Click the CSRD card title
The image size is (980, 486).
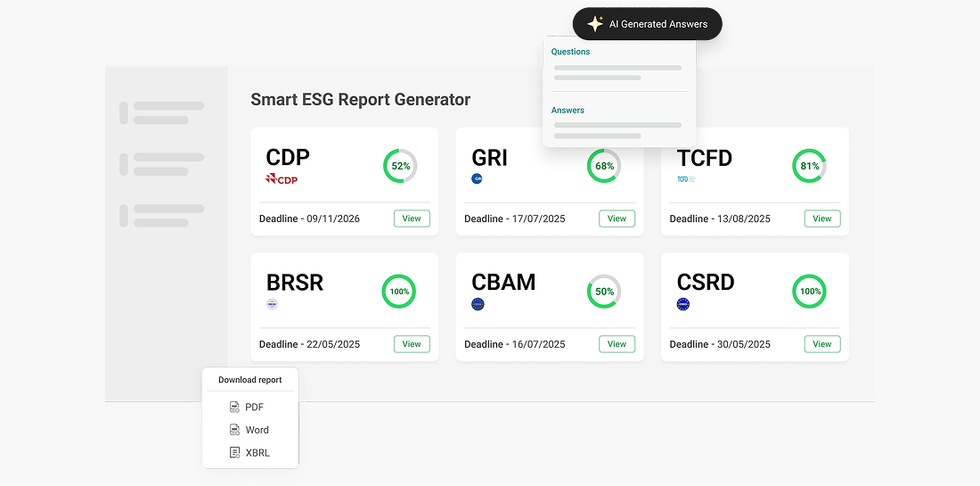705,283
